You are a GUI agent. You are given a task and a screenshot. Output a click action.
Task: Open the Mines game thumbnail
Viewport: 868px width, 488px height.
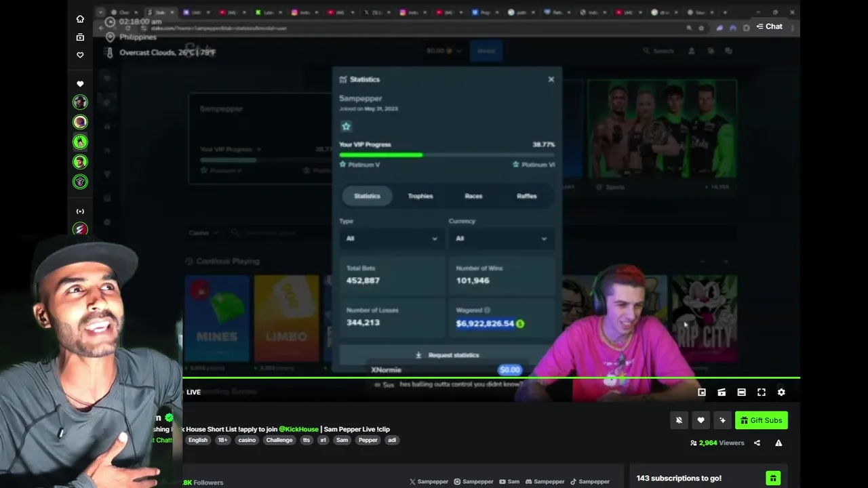tap(217, 319)
